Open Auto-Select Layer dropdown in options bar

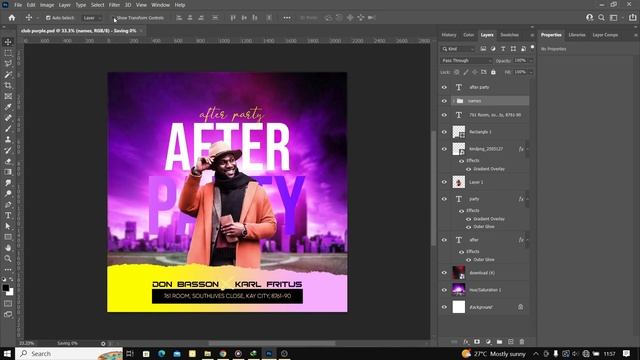92,18
